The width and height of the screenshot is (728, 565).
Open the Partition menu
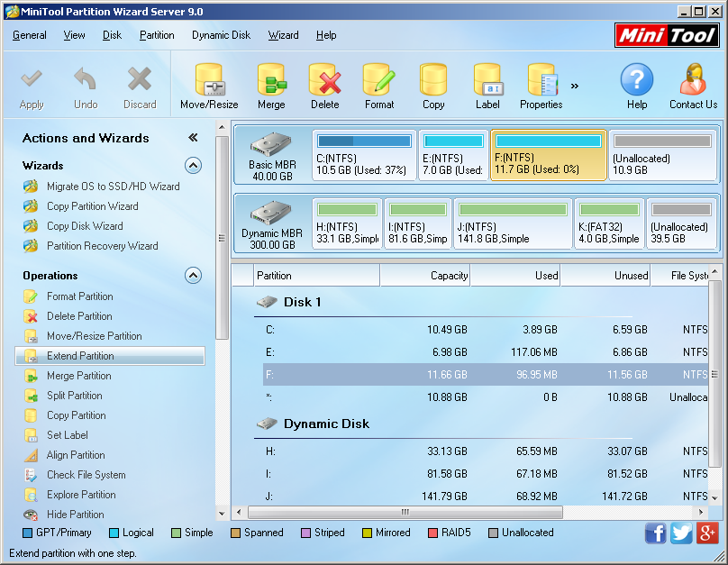click(x=157, y=35)
